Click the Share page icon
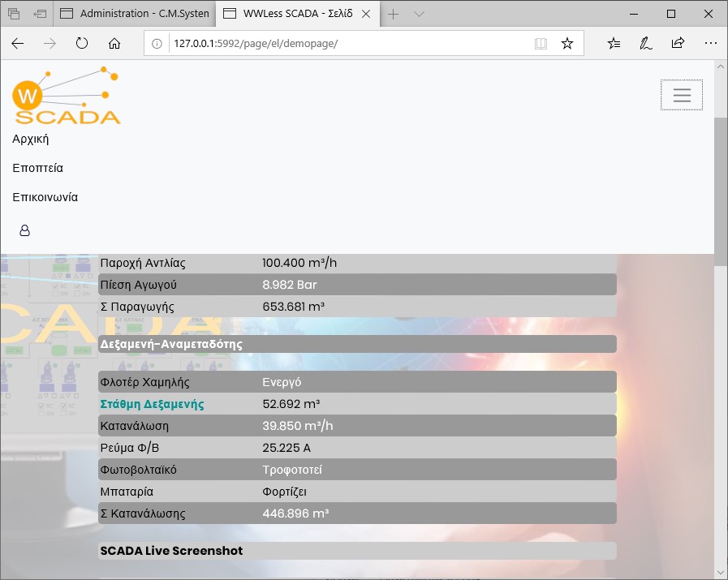Viewport: 728px width, 580px height. point(678,44)
